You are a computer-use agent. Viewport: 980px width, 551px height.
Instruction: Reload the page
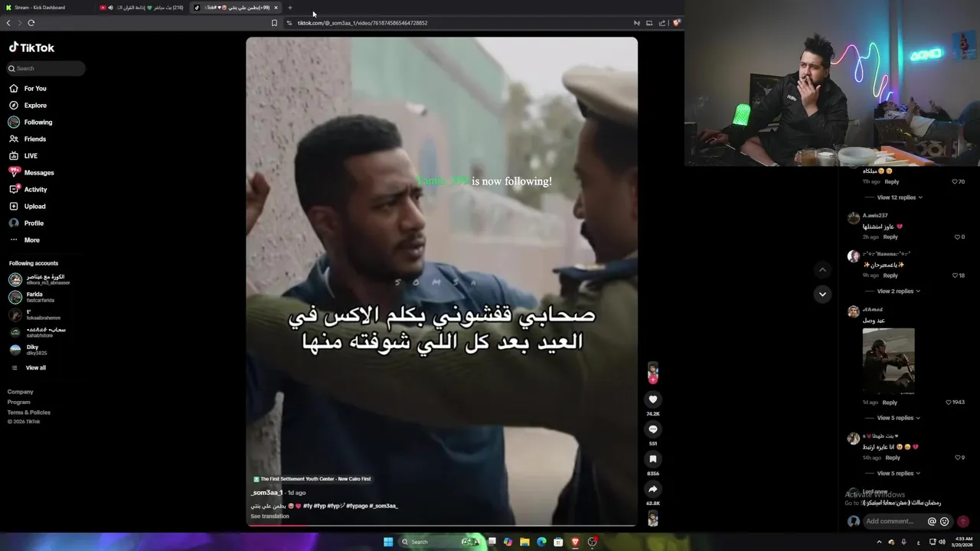[x=31, y=23]
